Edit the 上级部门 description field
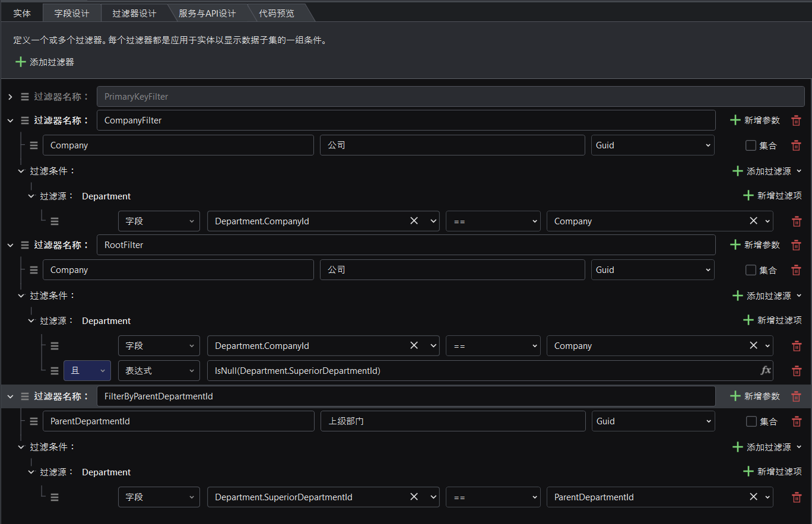Screen dimensions: 812x524 pos(453,421)
